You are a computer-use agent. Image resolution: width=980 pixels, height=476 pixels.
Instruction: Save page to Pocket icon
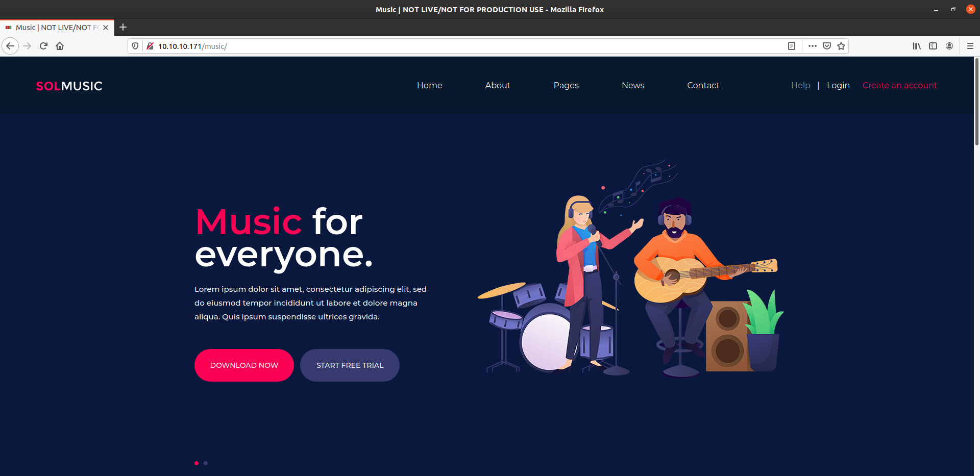click(827, 46)
